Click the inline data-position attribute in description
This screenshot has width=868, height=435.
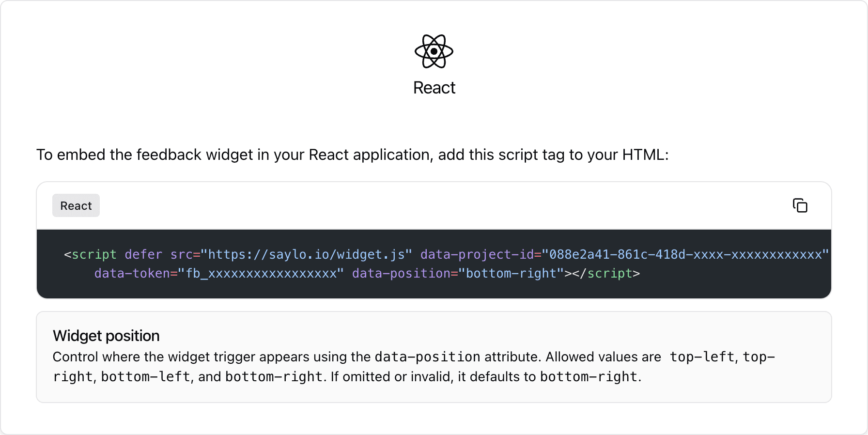point(427,357)
